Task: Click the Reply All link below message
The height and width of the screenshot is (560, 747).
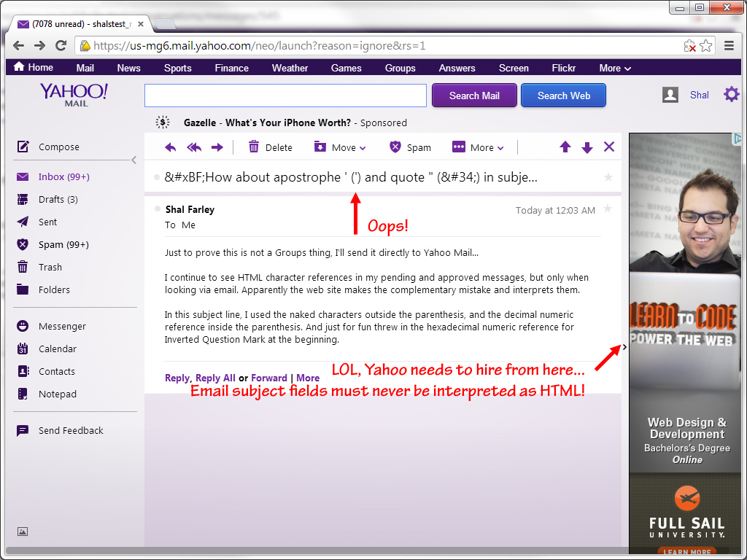Action: click(x=215, y=378)
